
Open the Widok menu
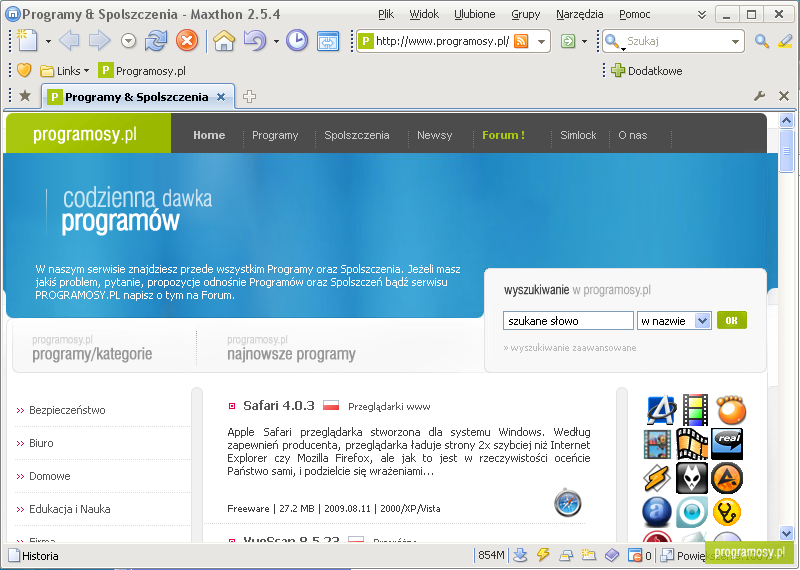coord(424,14)
